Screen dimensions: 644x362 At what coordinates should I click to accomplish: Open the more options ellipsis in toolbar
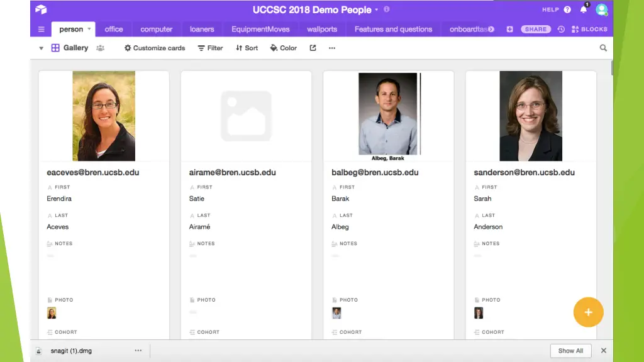click(x=332, y=48)
